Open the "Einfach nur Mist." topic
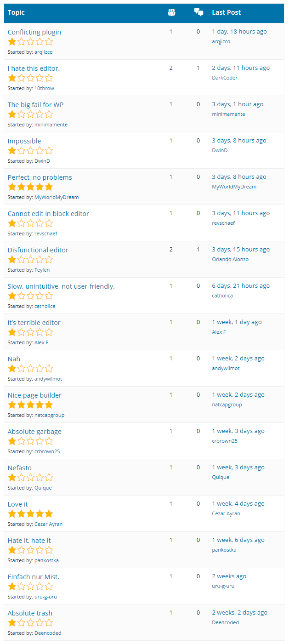 (34, 577)
